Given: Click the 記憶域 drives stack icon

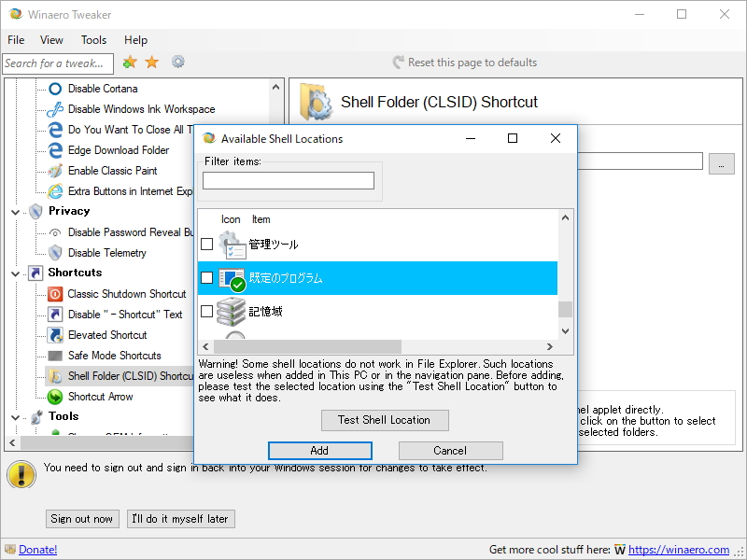Looking at the screenshot, I should click(231, 312).
